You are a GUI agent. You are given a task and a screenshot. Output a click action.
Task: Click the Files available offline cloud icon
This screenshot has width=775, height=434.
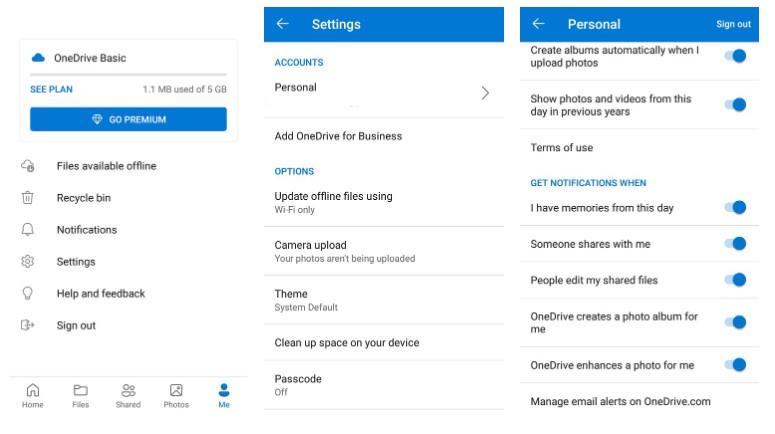28,166
